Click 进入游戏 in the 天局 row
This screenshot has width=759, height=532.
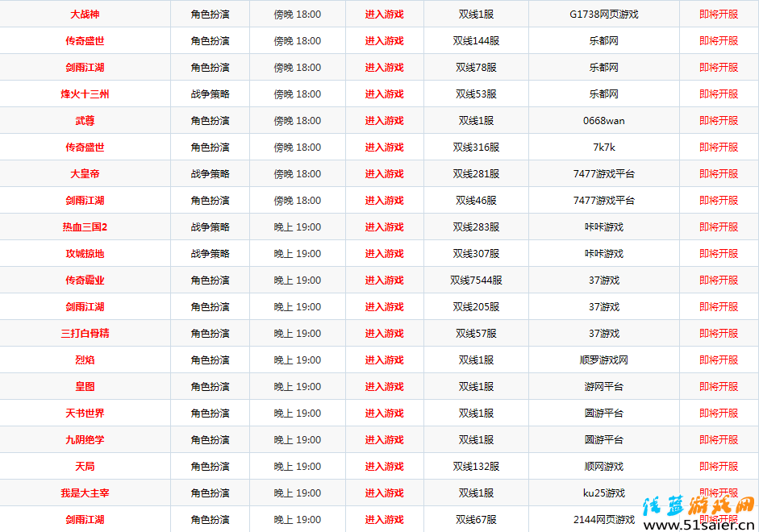point(385,467)
